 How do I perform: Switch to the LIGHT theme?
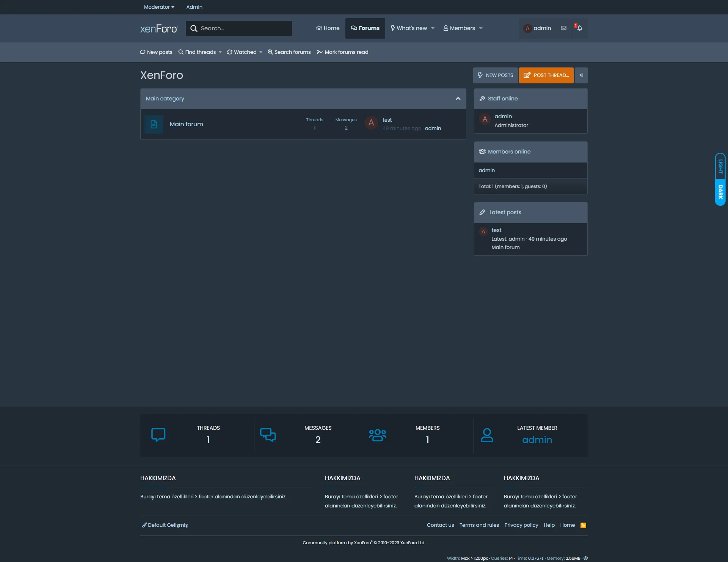click(x=720, y=166)
